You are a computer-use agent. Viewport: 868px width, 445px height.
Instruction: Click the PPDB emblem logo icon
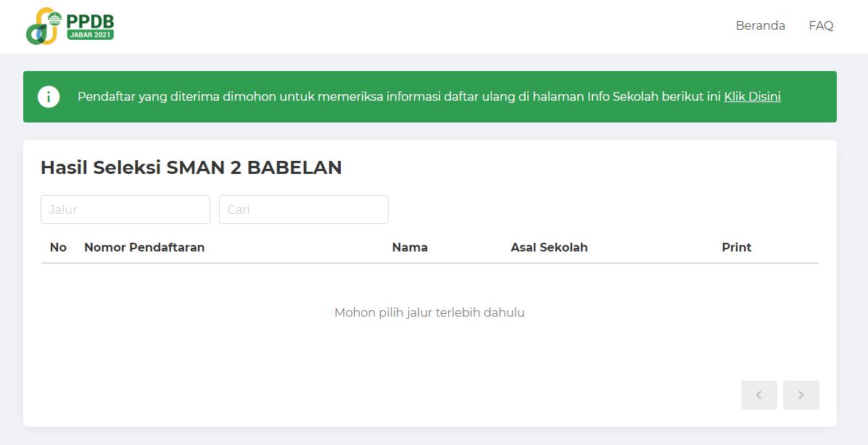click(44, 27)
